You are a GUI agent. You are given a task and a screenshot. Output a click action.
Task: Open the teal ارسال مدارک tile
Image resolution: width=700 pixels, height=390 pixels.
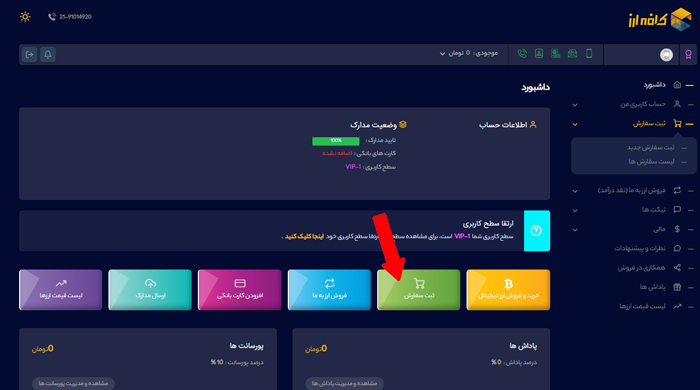click(x=150, y=290)
